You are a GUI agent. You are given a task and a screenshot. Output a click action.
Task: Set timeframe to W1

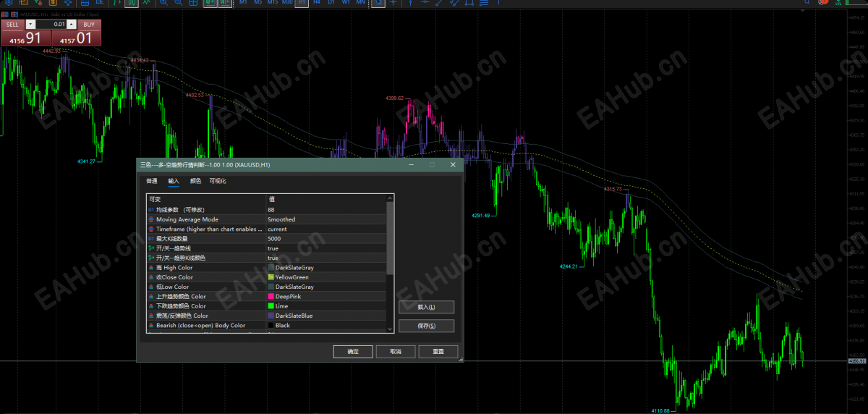(x=346, y=3)
